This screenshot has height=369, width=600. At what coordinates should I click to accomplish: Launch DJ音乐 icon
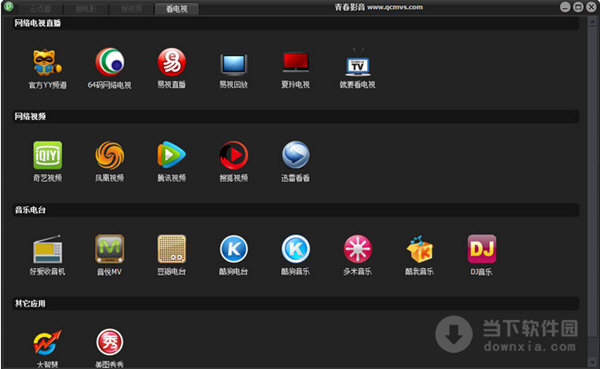coord(482,249)
